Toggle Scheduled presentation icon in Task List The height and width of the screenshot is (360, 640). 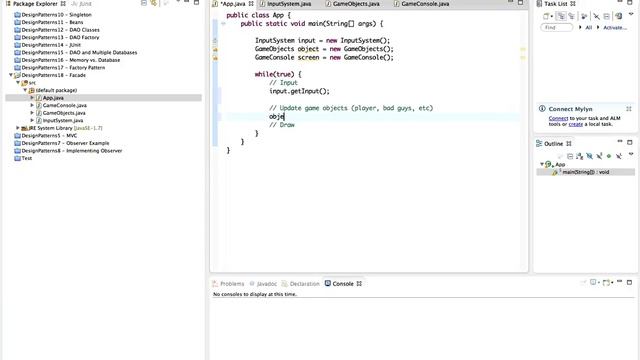click(x=571, y=16)
